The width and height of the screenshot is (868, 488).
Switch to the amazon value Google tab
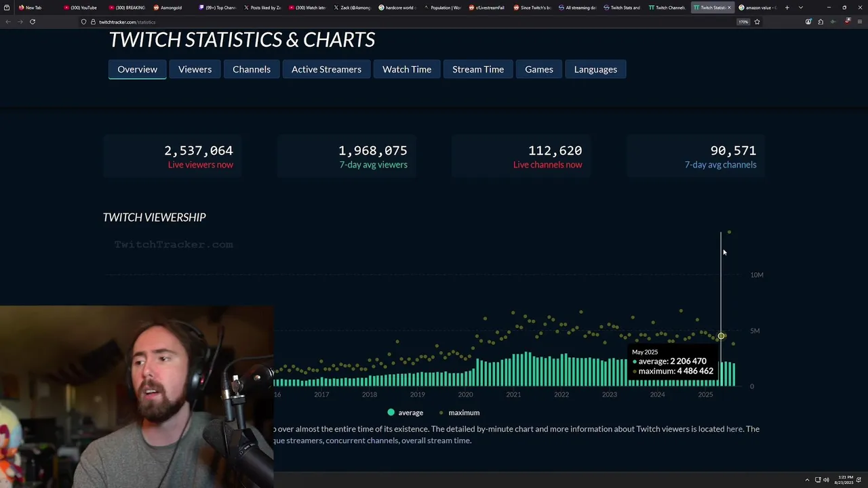pyautogui.click(x=757, y=7)
